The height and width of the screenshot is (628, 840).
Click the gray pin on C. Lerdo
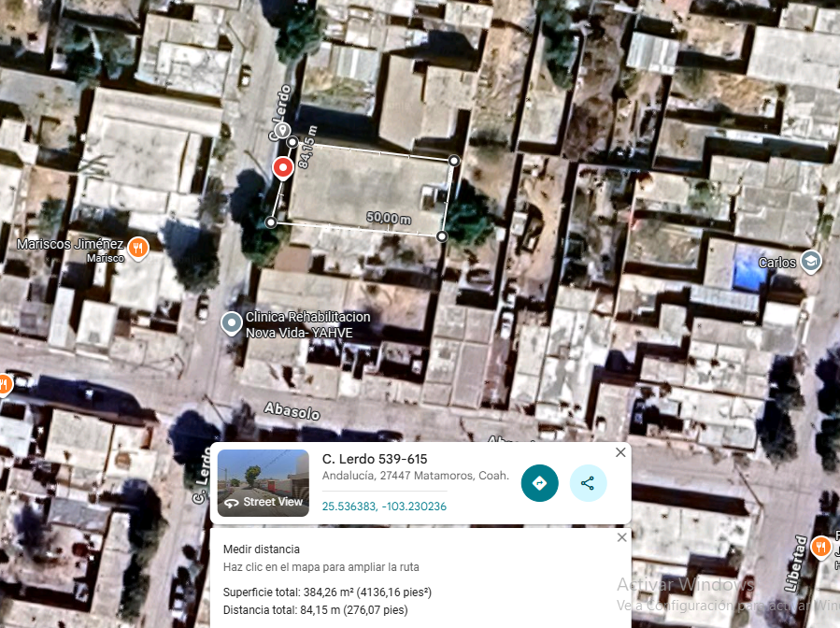coord(282,130)
